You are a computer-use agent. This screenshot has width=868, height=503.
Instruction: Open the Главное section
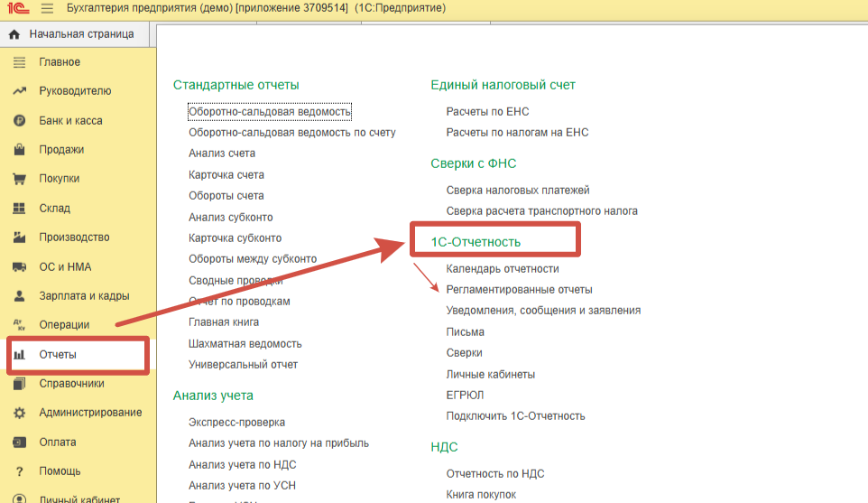tap(60, 62)
